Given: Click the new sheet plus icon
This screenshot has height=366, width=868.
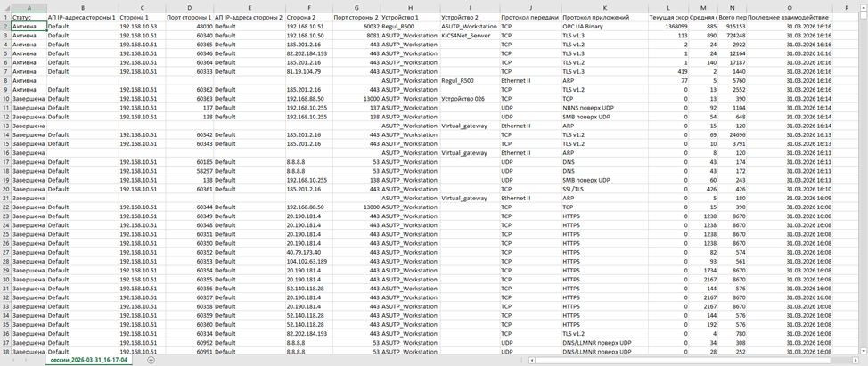Looking at the screenshot, I should tap(151, 360).
